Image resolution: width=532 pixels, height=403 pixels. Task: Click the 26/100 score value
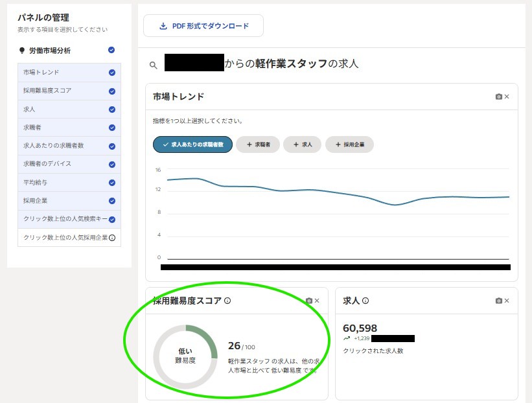click(x=242, y=346)
